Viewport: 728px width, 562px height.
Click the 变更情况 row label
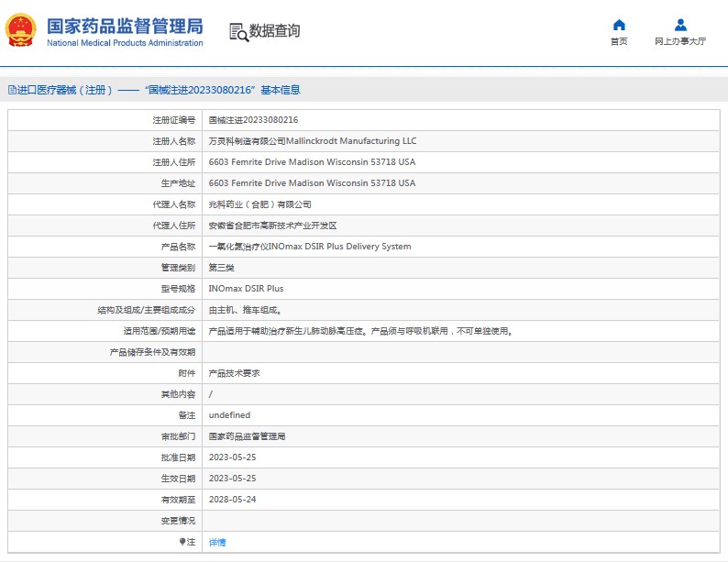click(178, 521)
